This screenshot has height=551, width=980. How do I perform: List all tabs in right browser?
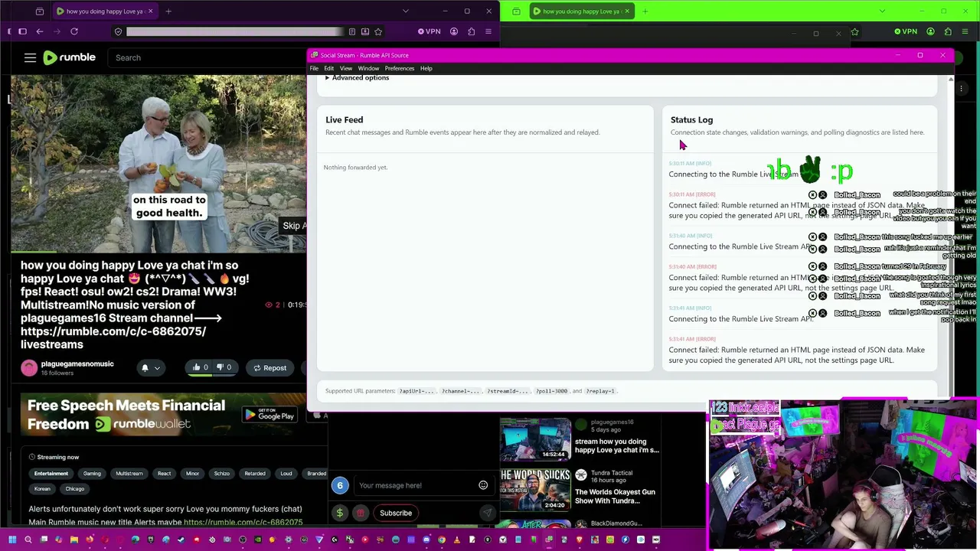[883, 11]
